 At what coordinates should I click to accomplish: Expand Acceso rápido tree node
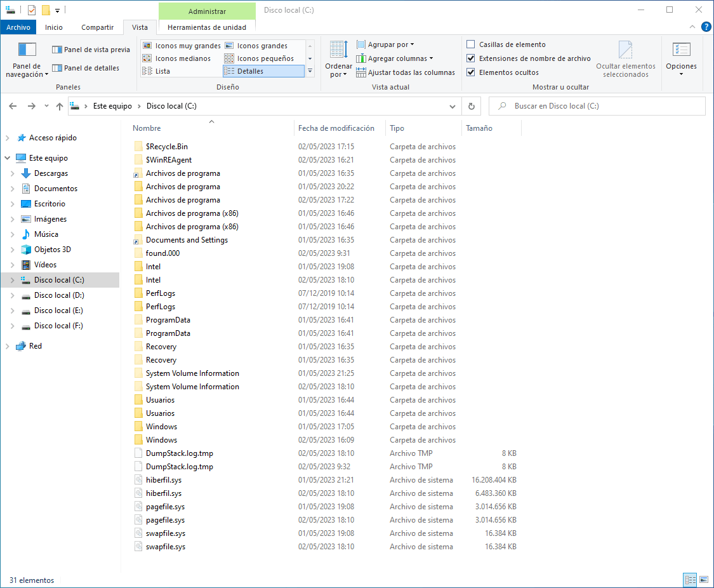click(x=7, y=138)
